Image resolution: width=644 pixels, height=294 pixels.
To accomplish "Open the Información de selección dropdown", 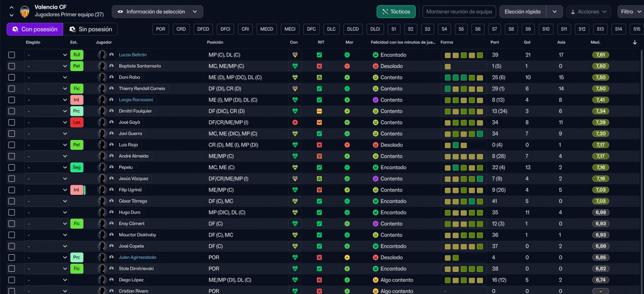I will click(x=157, y=12).
